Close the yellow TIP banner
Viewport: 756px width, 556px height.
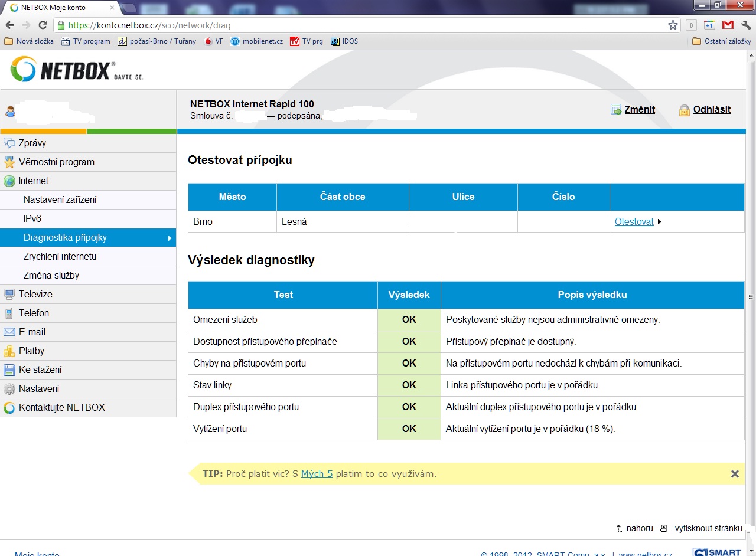735,473
